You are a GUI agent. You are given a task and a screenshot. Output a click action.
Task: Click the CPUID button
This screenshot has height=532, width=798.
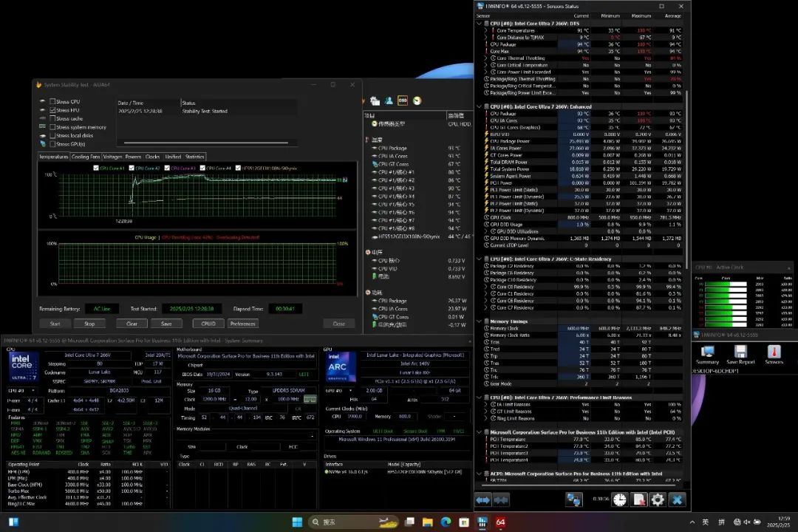(208, 324)
